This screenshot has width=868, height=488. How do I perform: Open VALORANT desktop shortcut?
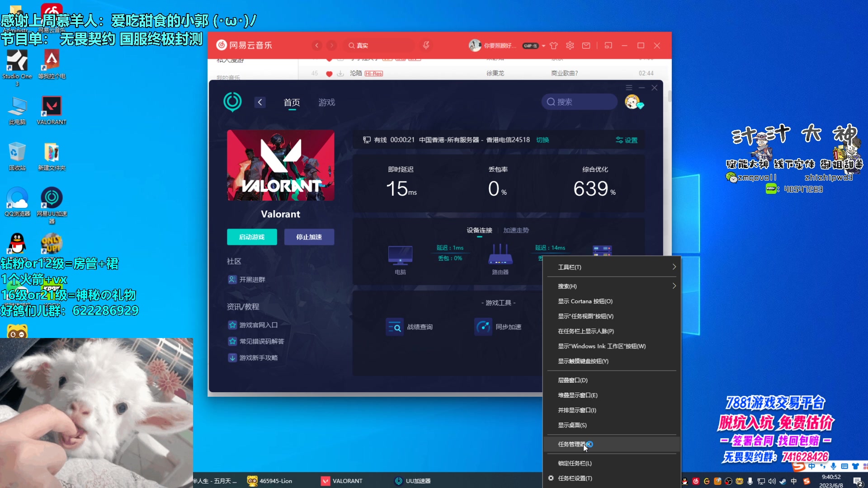(52, 111)
